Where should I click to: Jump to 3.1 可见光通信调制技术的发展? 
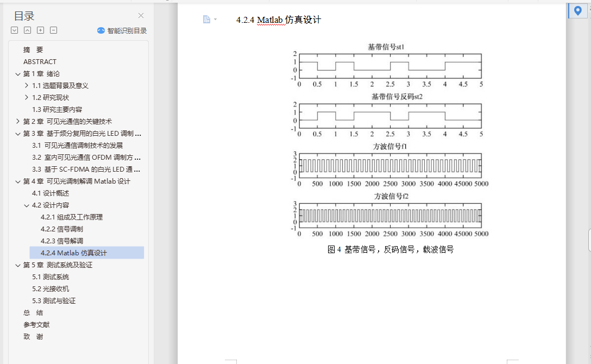[78, 146]
